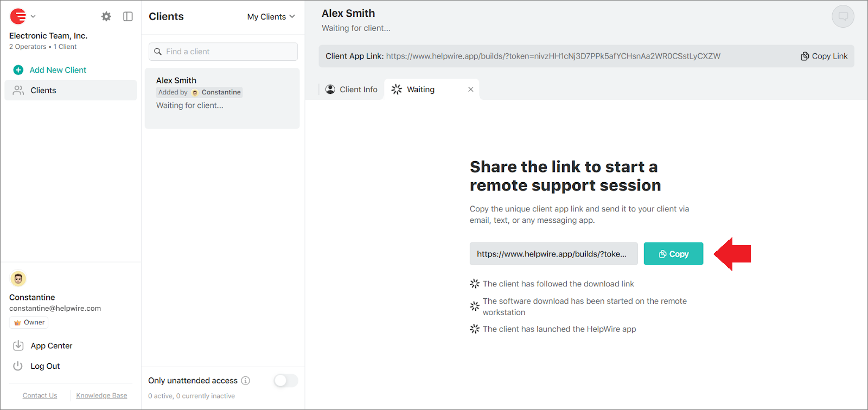Click the App Center download icon

18,345
